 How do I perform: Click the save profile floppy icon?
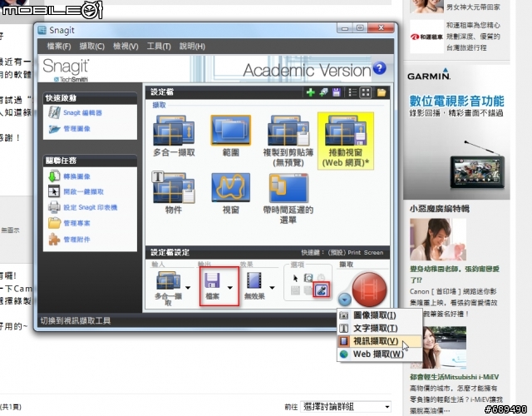336,92
